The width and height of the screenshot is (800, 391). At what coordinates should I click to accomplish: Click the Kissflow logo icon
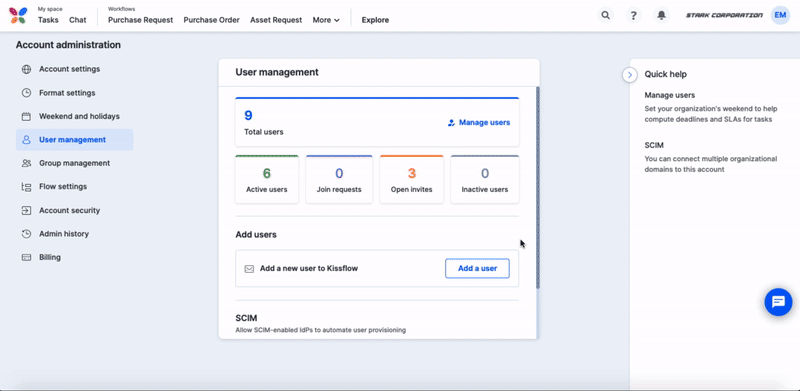(18, 15)
